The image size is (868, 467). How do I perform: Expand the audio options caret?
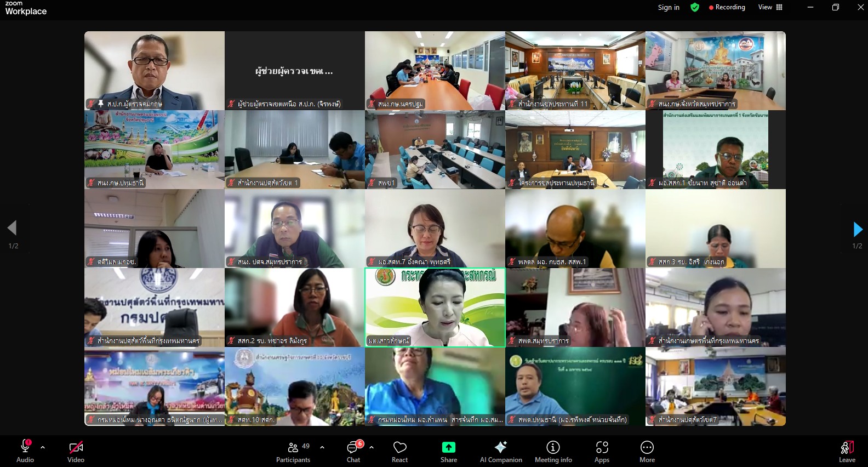(43, 447)
